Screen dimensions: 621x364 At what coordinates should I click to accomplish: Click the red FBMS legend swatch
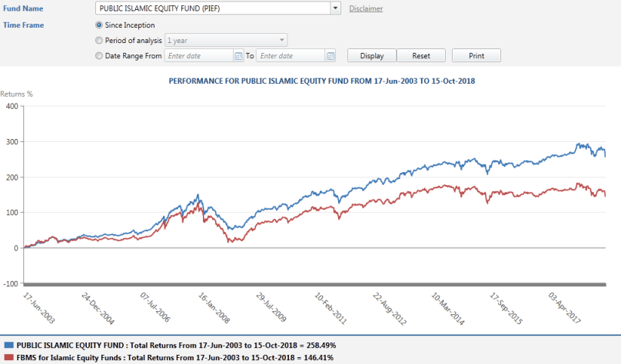8,357
